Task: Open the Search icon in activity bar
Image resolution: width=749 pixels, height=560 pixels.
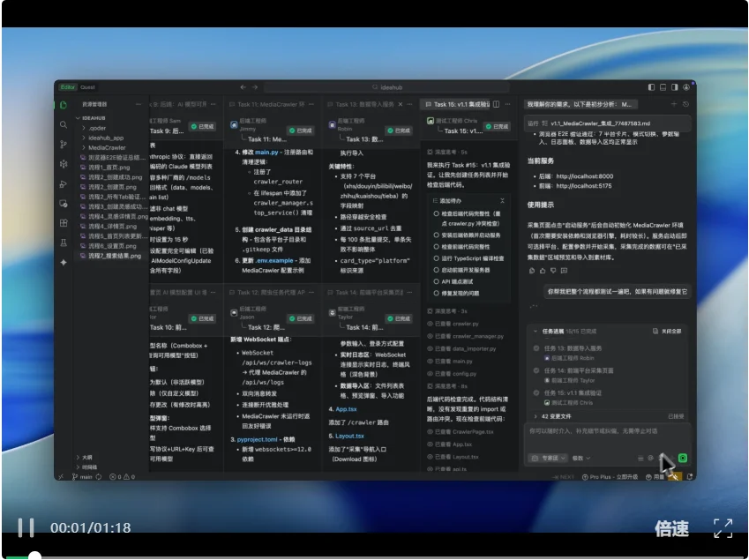Action: point(64,125)
